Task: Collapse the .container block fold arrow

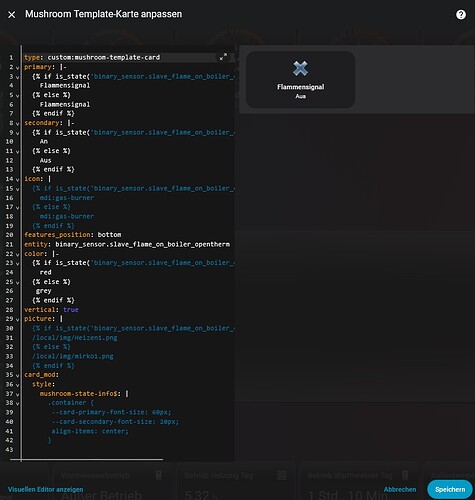Action: pyautogui.click(x=18, y=403)
